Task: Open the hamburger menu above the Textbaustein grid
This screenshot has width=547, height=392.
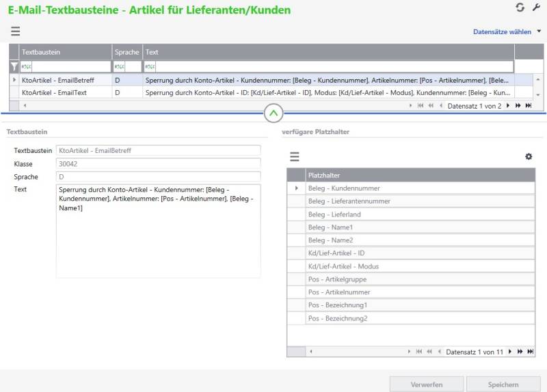Action: tap(15, 31)
